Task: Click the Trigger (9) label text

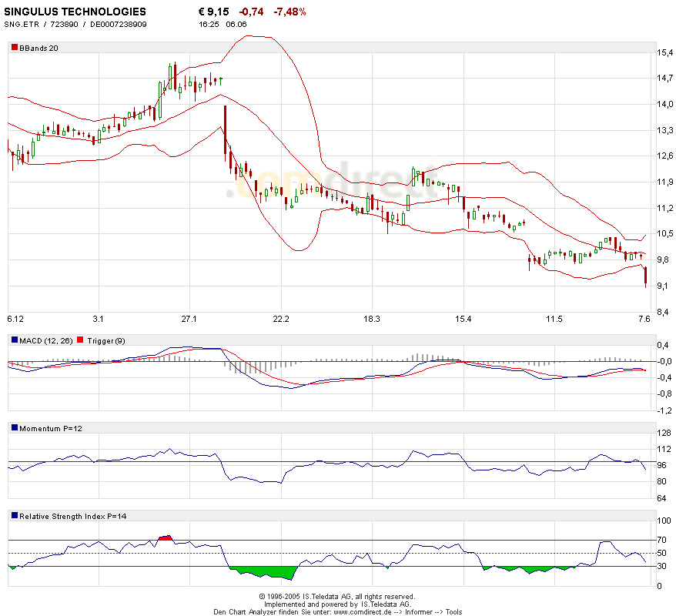Action: tap(106, 340)
